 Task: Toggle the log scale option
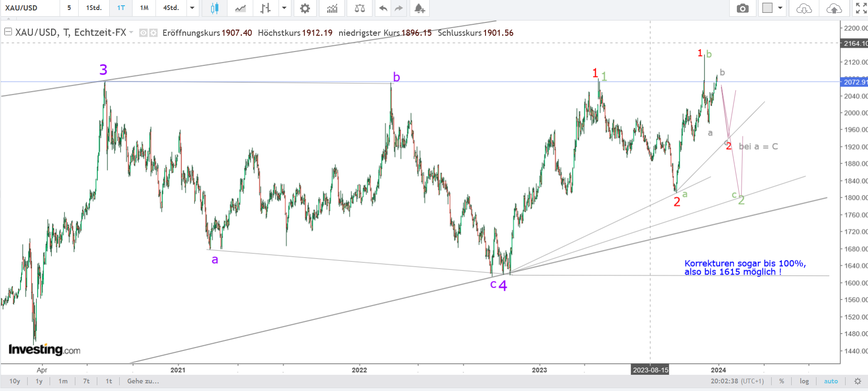pyautogui.click(x=804, y=381)
